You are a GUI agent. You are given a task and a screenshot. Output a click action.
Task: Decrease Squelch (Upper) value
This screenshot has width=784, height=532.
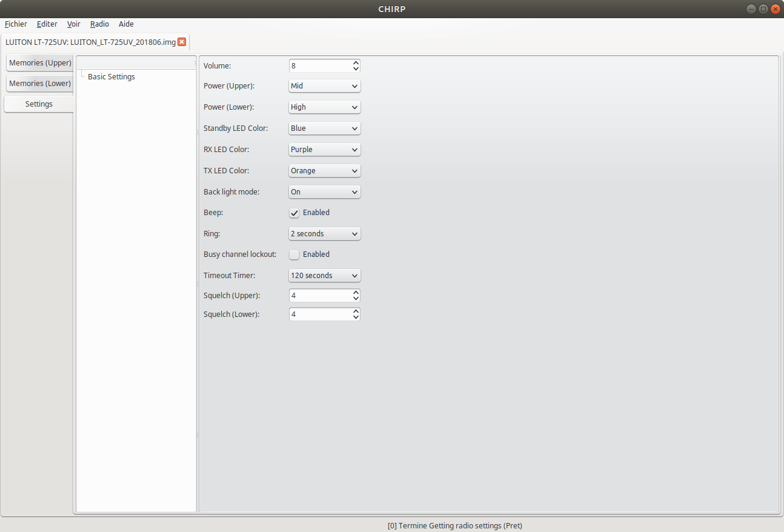click(356, 299)
